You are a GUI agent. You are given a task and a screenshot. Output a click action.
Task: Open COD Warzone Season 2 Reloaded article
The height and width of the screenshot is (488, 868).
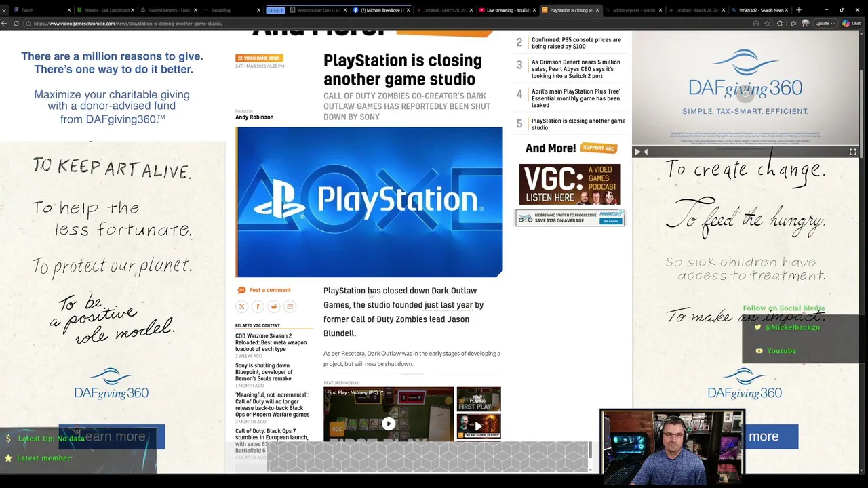[271, 342]
